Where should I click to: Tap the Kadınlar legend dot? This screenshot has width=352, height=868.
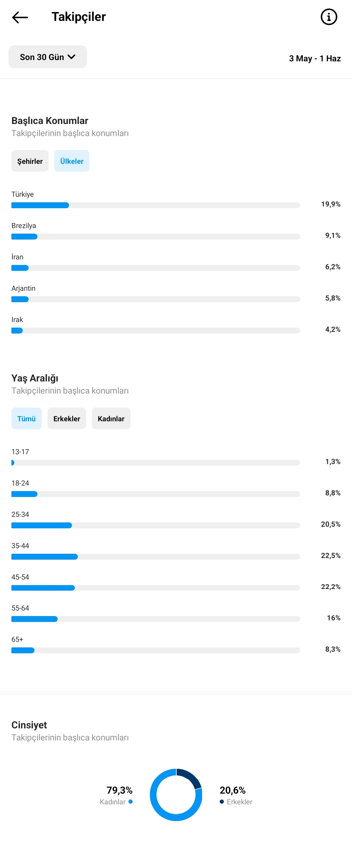point(131,802)
